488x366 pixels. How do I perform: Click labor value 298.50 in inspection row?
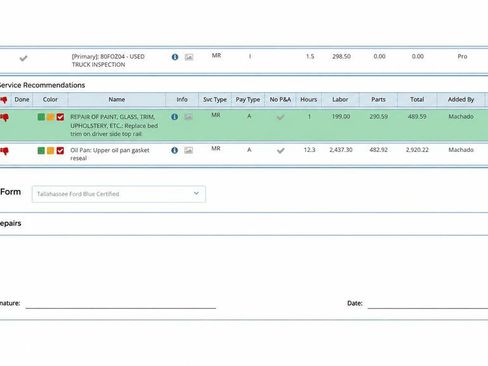pos(341,57)
